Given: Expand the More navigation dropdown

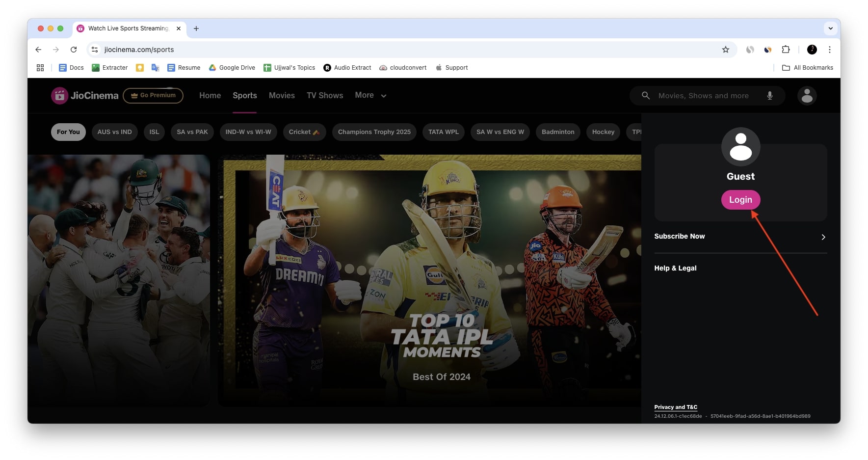Looking at the screenshot, I should pyautogui.click(x=370, y=95).
